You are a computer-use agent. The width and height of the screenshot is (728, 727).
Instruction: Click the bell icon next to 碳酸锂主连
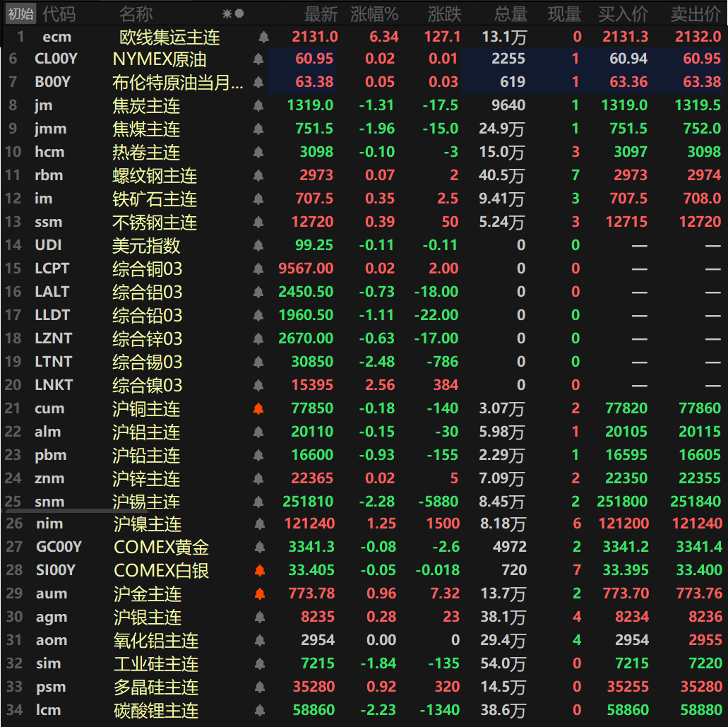pos(260,711)
